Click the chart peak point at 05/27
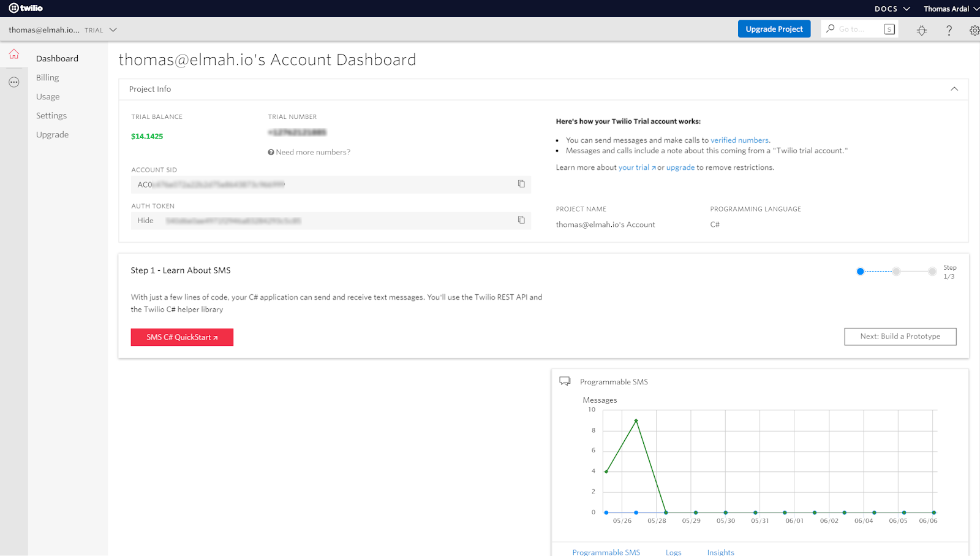This screenshot has height=556, width=980. pyautogui.click(x=636, y=421)
